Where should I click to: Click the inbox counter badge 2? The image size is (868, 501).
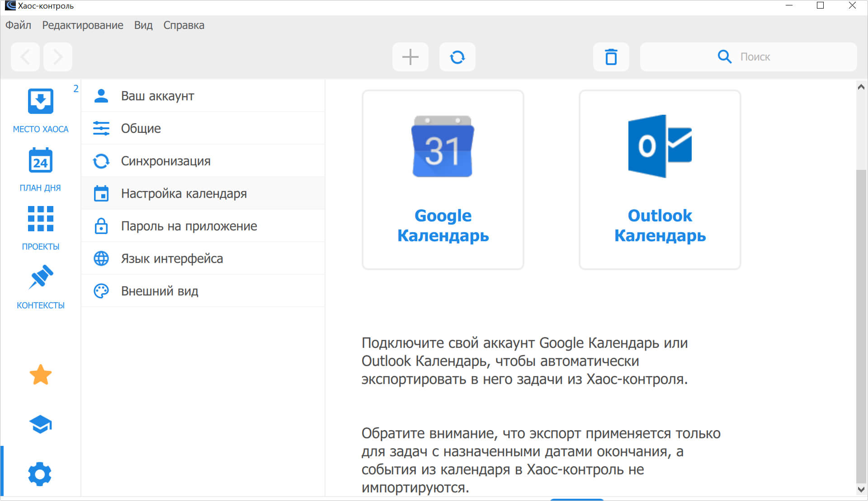pos(76,89)
